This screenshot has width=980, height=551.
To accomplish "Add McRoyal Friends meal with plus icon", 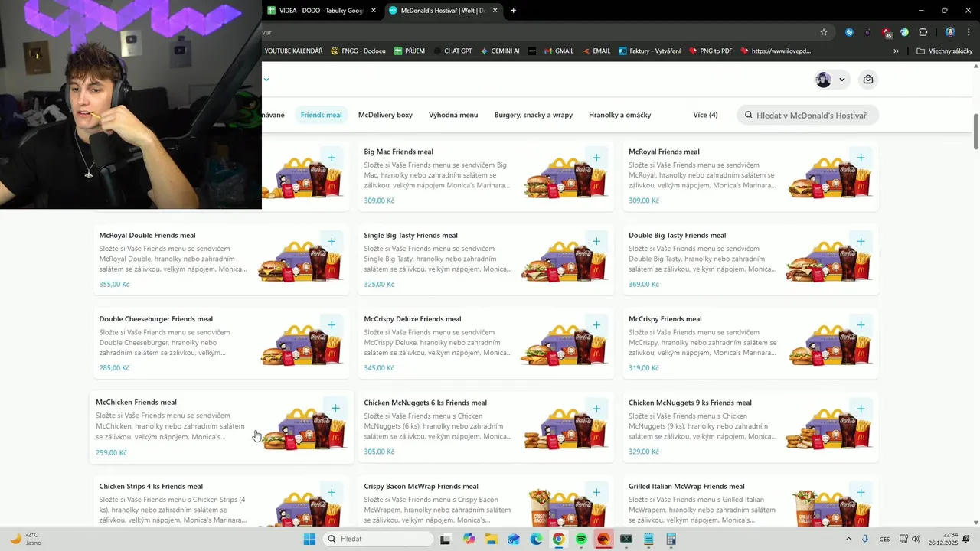I will 861,158.
